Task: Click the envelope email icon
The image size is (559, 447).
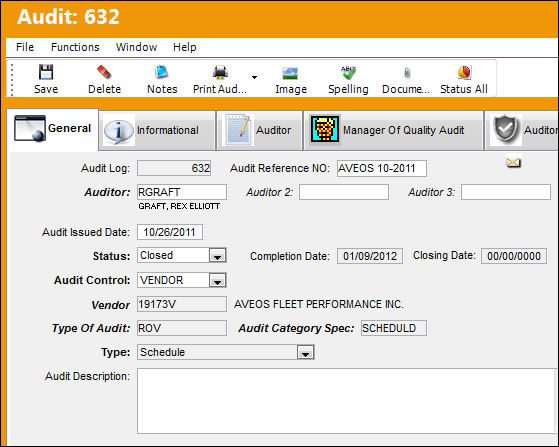Action: pyautogui.click(x=513, y=163)
